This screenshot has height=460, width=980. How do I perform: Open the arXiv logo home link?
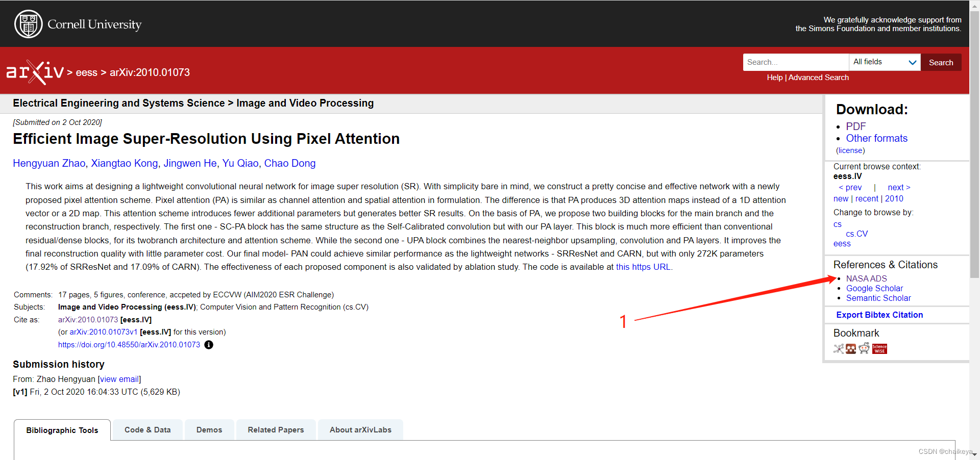point(35,72)
